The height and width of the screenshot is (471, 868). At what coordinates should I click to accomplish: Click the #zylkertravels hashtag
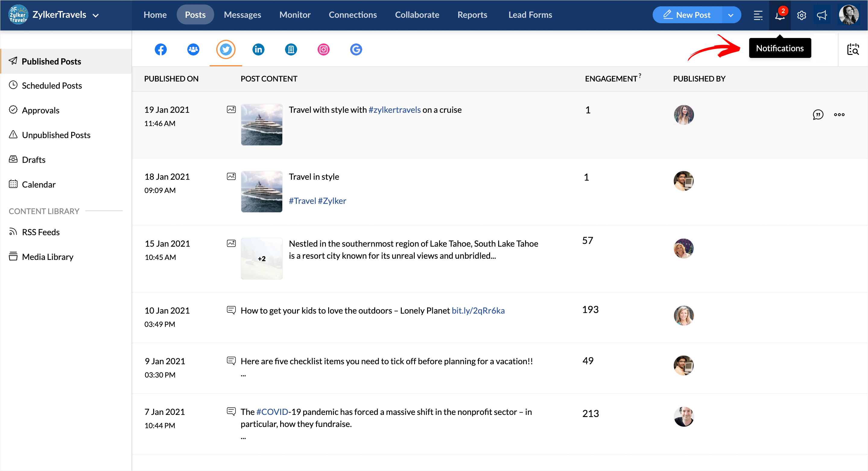(394, 110)
